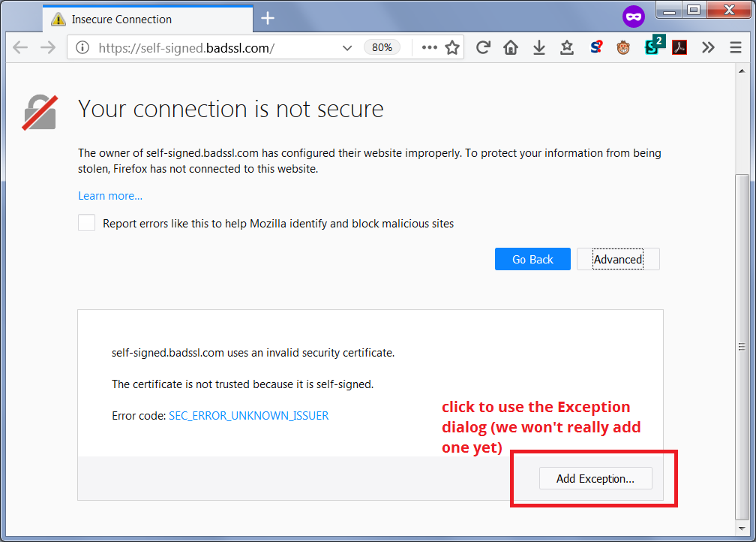This screenshot has width=756, height=542.
Task: Open the Firefox hamburger menu
Action: [x=735, y=47]
